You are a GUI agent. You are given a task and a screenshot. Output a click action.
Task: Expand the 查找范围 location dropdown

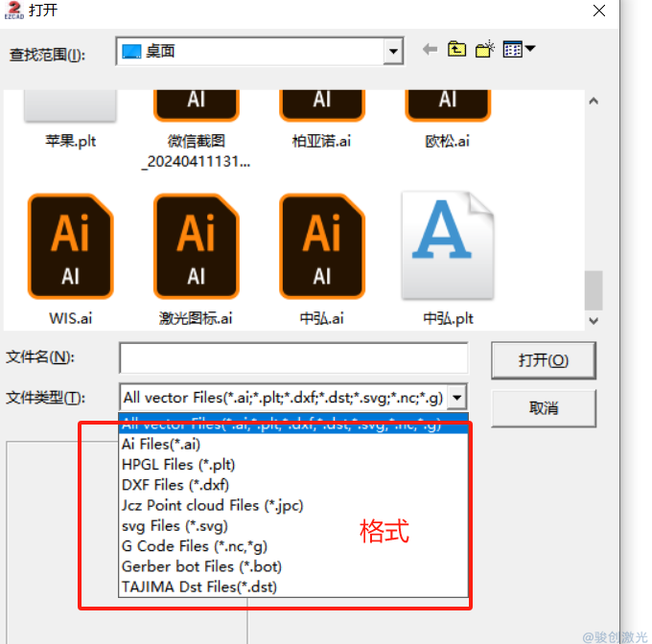point(393,52)
